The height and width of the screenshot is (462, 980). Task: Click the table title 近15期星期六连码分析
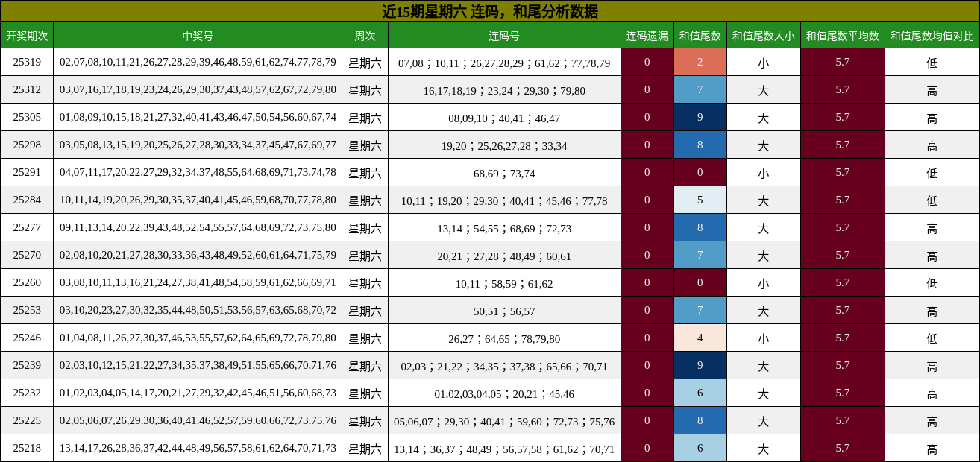point(490,10)
